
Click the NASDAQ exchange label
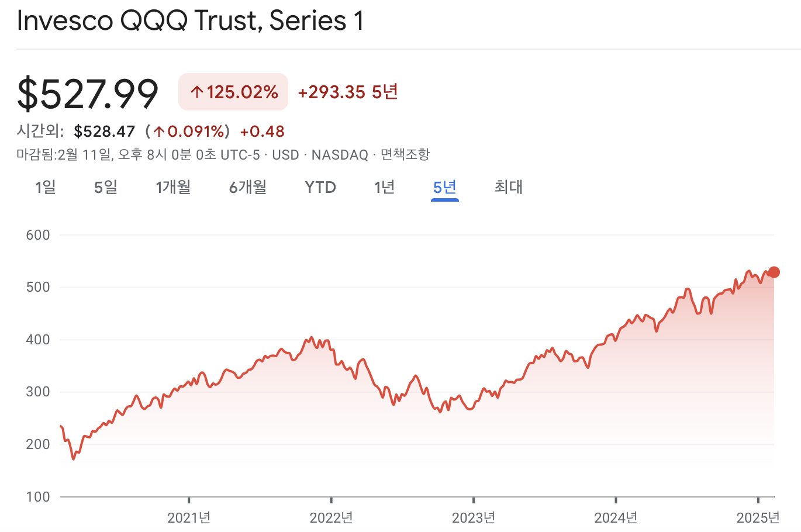point(340,154)
